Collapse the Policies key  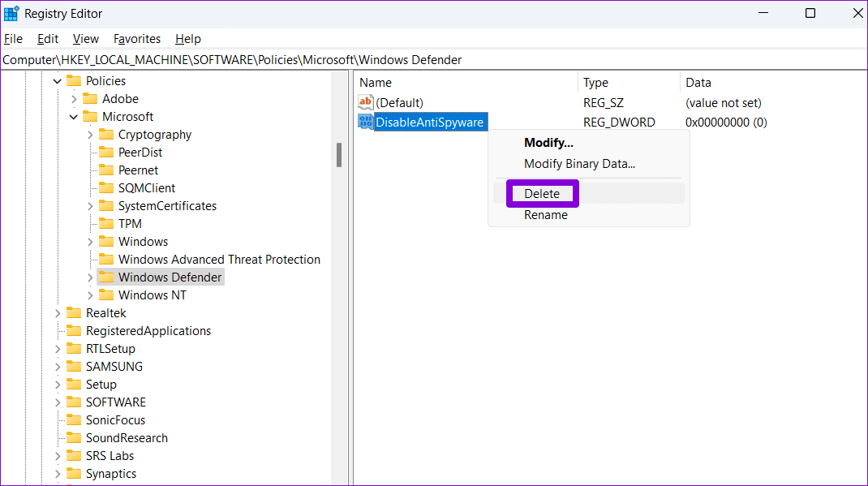(57, 80)
